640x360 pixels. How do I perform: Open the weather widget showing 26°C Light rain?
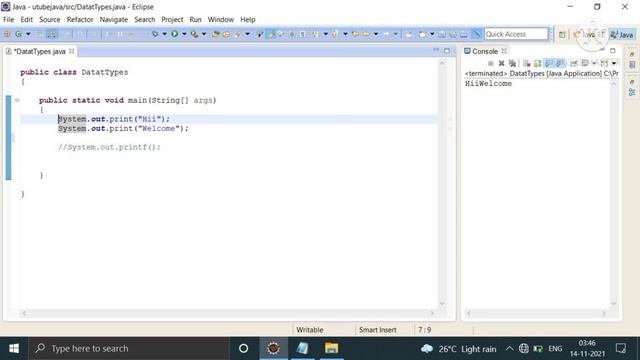point(458,349)
